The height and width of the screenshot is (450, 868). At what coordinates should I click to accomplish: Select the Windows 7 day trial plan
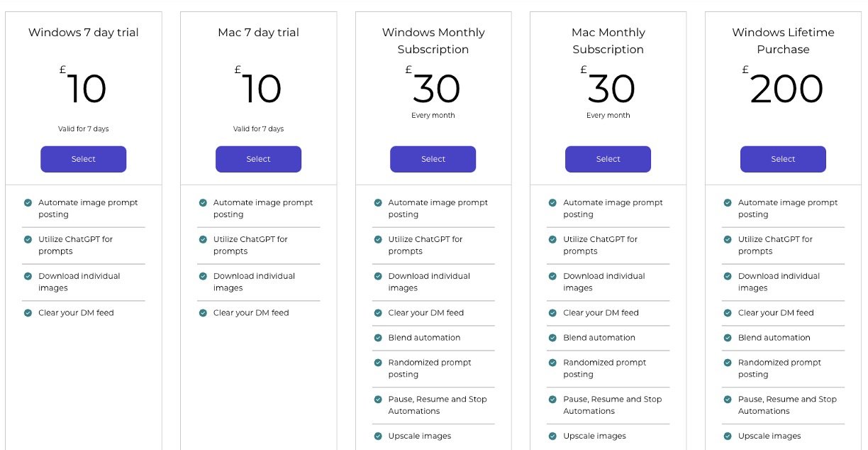(83, 159)
